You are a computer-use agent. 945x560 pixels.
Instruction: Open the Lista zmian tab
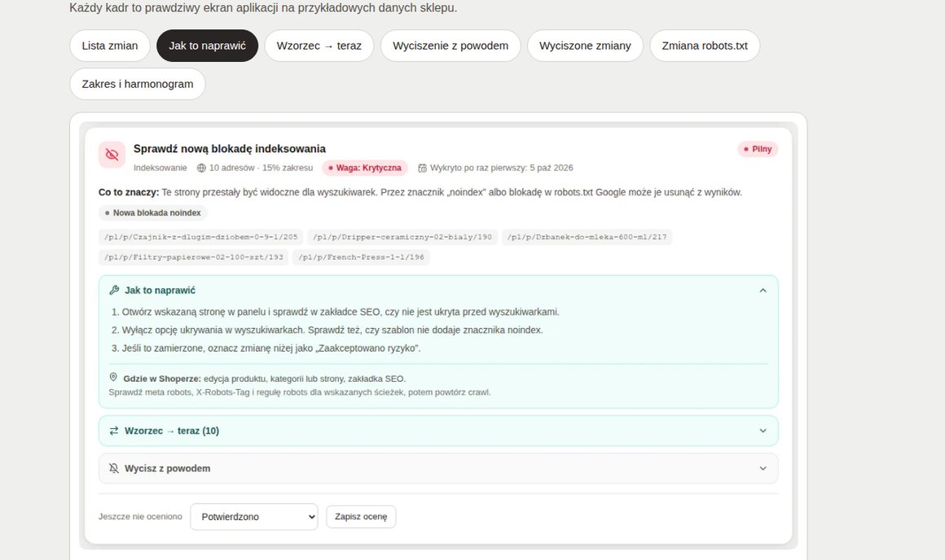point(110,46)
